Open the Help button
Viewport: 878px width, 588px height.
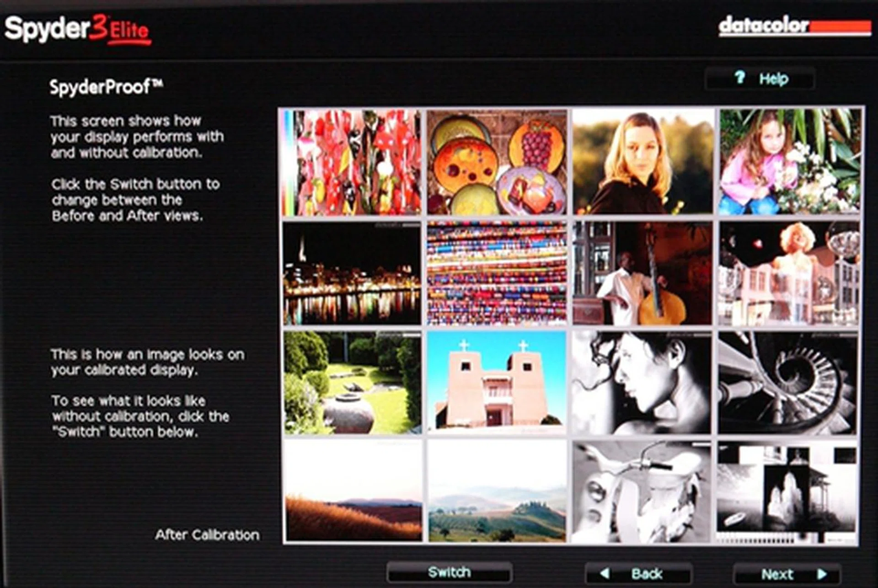(760, 79)
